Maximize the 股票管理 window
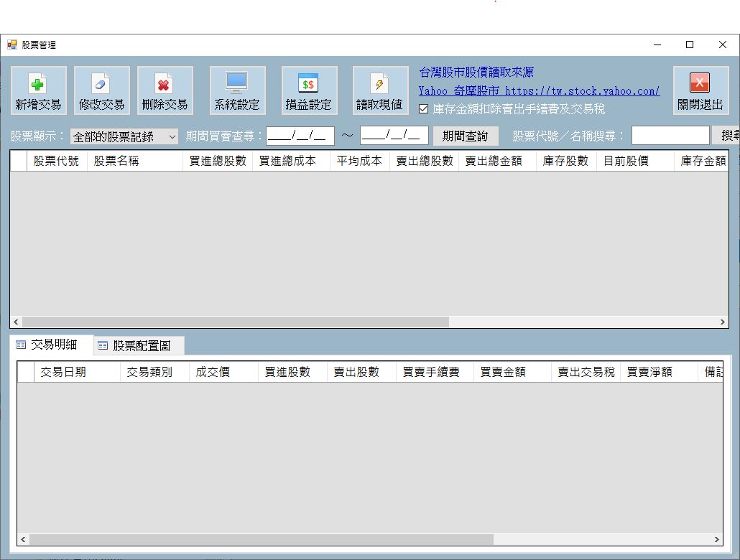Viewport: 740px width, 560px height. point(690,45)
